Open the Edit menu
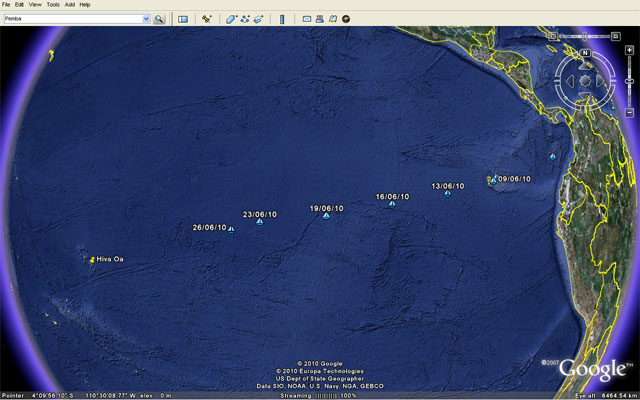The height and width of the screenshot is (400, 640). pyautogui.click(x=19, y=4)
